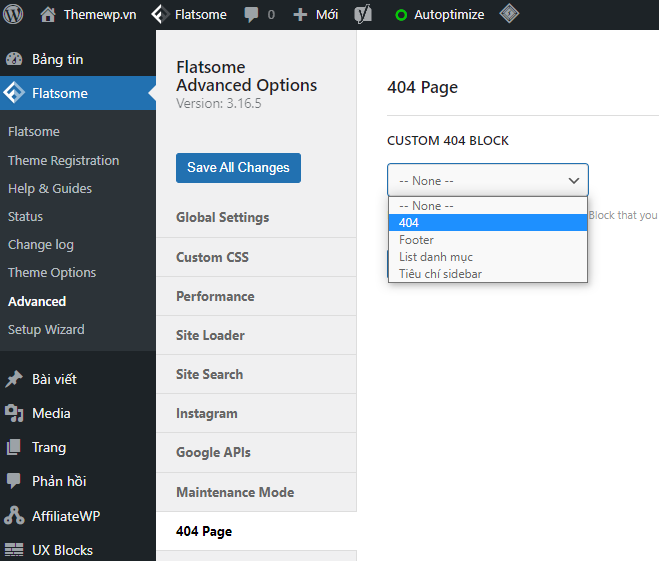The width and height of the screenshot is (659, 561).
Task: Go to Theme Options submenu link
Action: (x=52, y=272)
